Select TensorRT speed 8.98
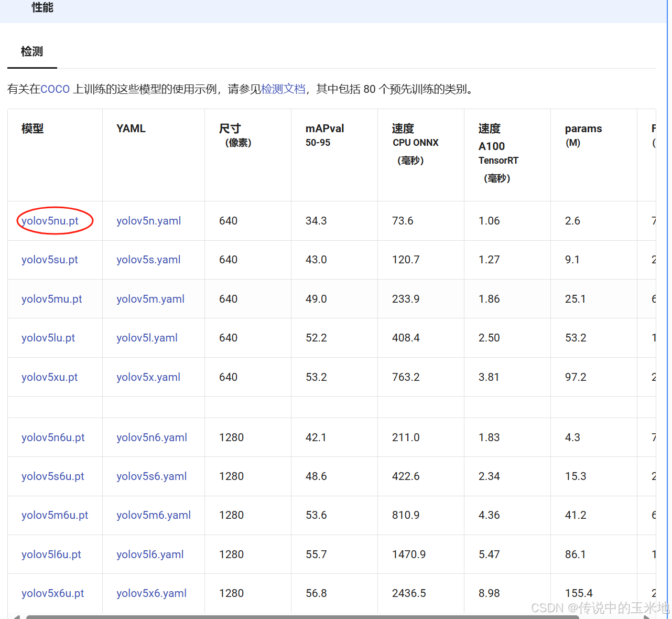Image resolution: width=672 pixels, height=619 pixels. 489,593
